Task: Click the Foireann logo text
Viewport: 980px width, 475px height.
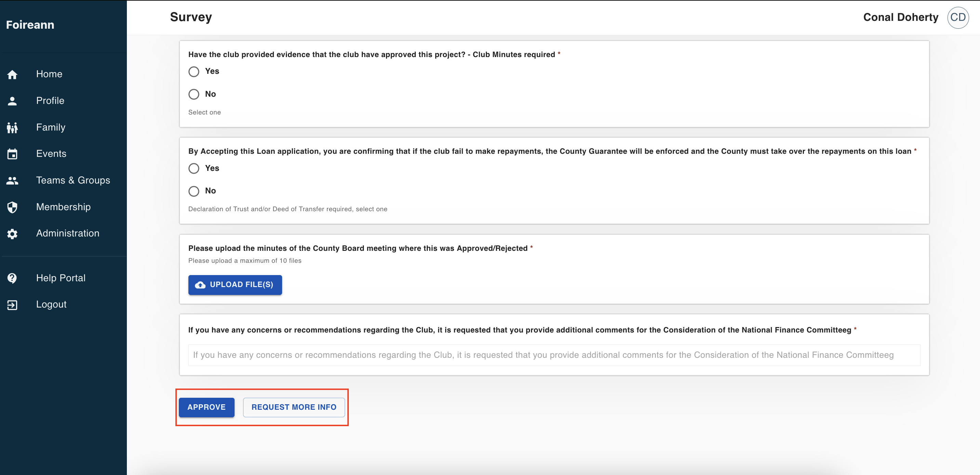Action: coord(30,25)
